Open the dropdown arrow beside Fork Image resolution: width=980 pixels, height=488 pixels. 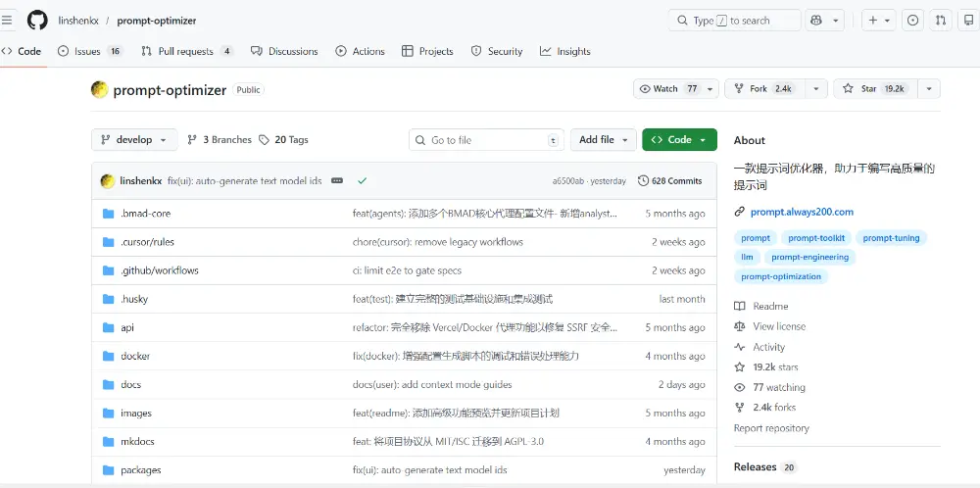(813, 88)
